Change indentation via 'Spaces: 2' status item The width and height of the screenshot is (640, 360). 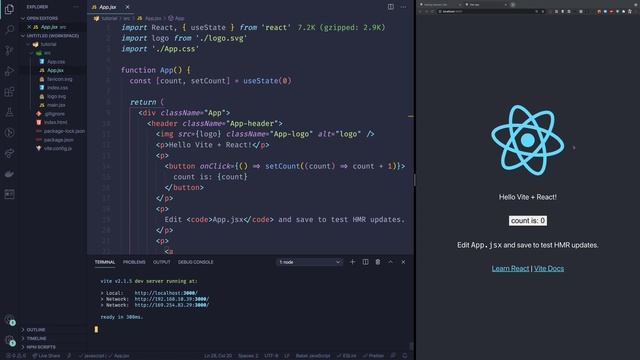coord(248,356)
